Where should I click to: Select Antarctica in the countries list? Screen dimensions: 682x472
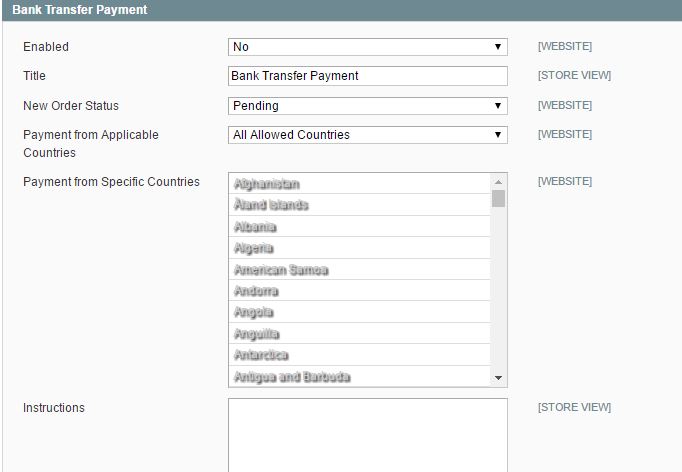359,355
